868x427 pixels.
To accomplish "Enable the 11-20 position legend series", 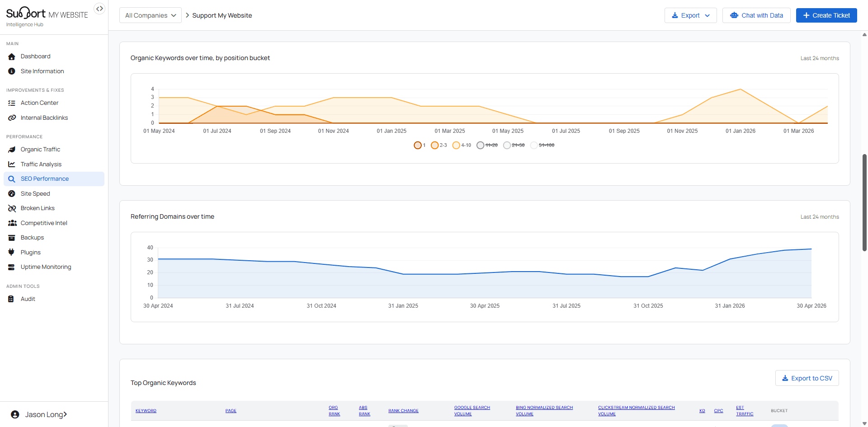I will point(487,145).
